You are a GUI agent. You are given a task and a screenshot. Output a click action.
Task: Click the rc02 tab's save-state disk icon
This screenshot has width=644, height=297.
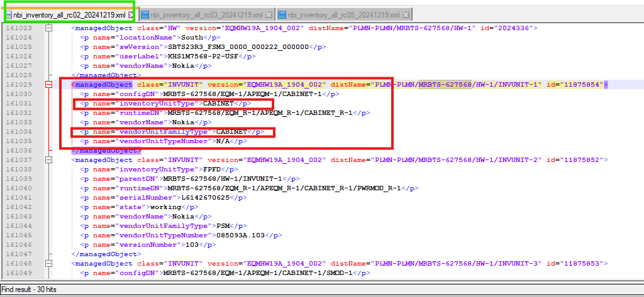(9, 14)
